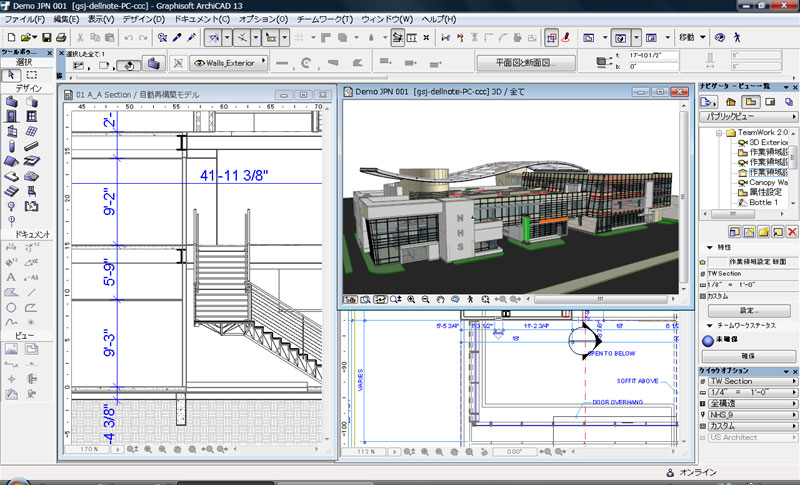This screenshot has width=800, height=485.
Task: Open the ウィンドウ(W) menu
Action: (x=387, y=19)
